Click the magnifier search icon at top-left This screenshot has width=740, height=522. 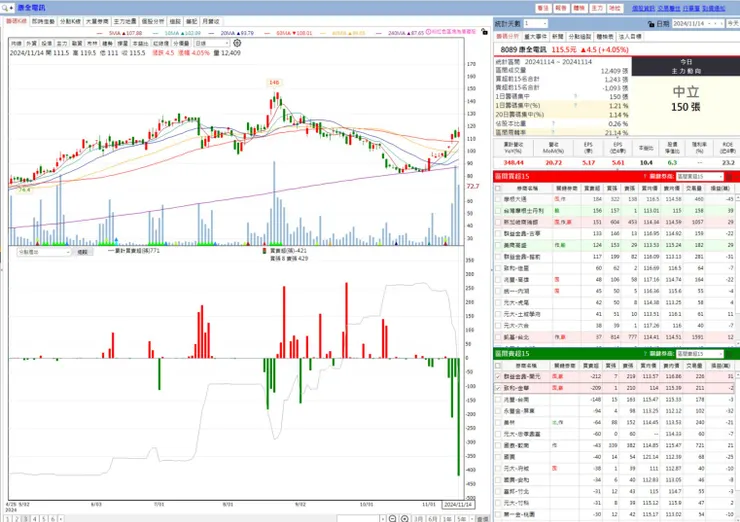coord(5,8)
